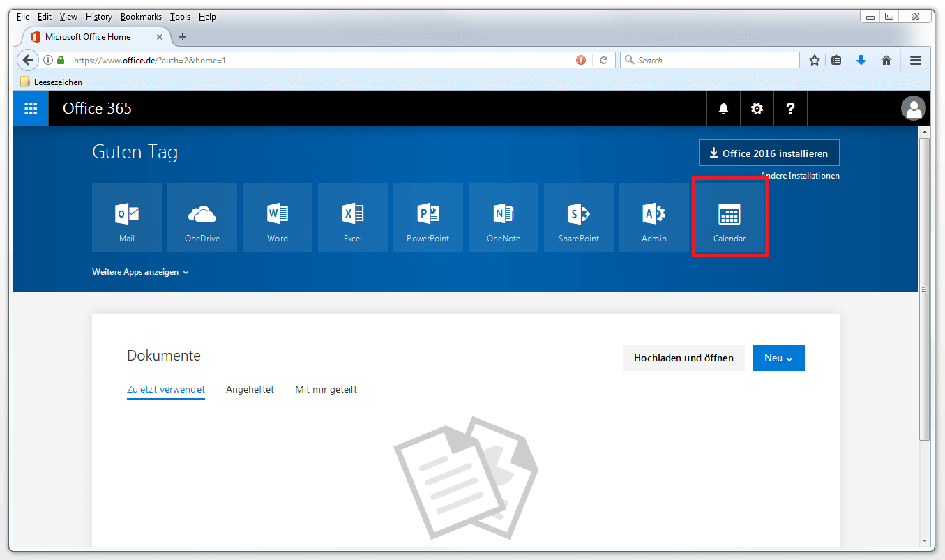Open the Admin app tile
The height and width of the screenshot is (560, 945).
(654, 218)
